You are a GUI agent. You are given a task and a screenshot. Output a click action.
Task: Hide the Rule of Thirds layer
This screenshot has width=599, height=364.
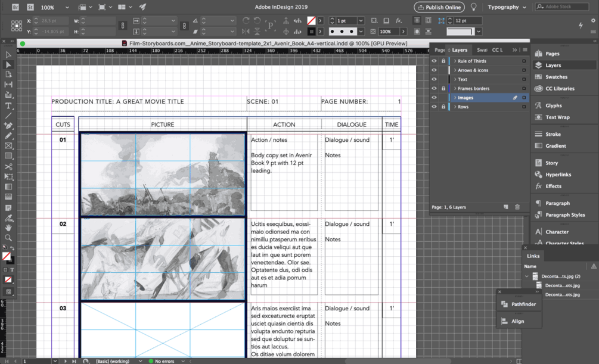click(x=434, y=61)
